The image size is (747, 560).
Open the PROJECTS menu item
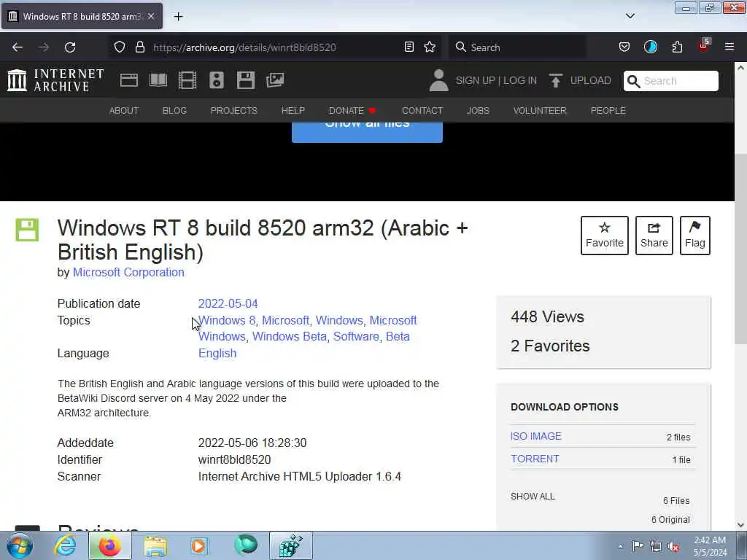tap(234, 111)
